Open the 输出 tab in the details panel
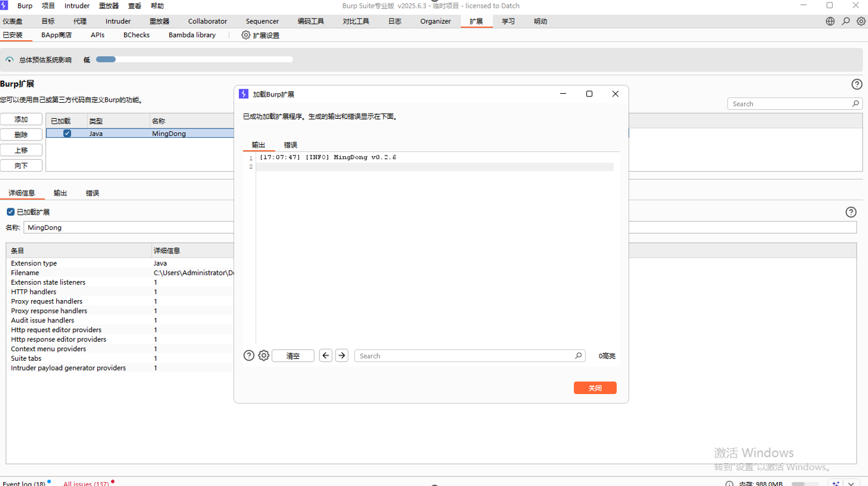The width and height of the screenshot is (868, 486). point(60,193)
